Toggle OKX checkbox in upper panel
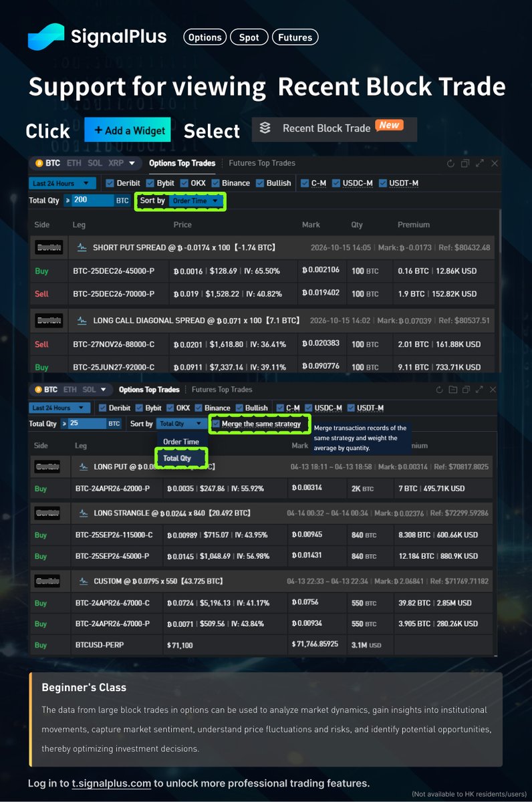Image resolution: width=532 pixels, height=802 pixels. tap(184, 183)
